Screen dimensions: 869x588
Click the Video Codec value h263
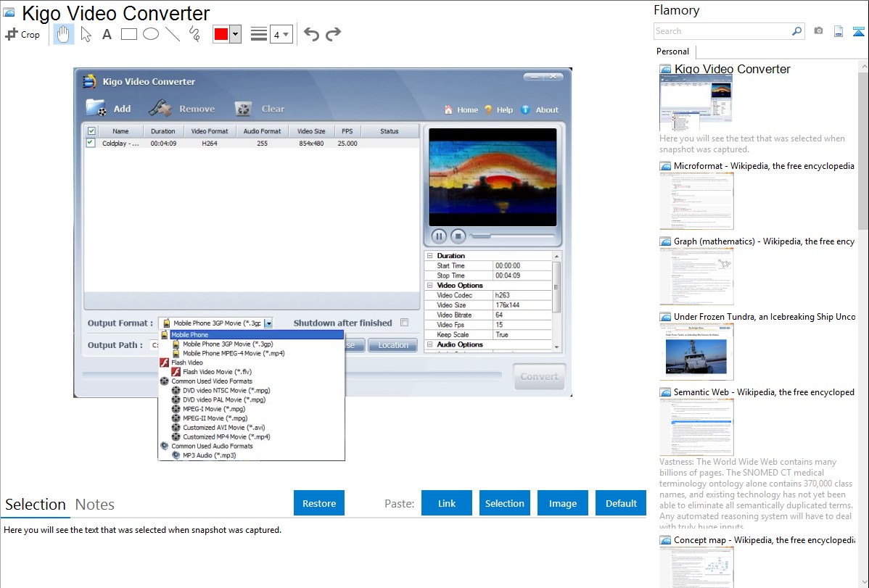[x=522, y=295]
